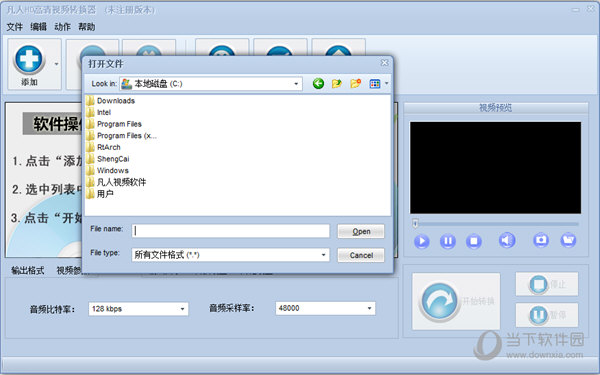Viewport: 600px width, 375px height.
Task: Expand the arrow next to the Add button
Action: 57,64
